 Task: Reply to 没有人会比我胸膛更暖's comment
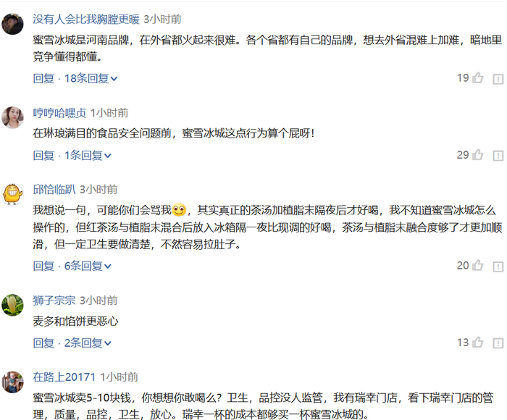(43, 78)
